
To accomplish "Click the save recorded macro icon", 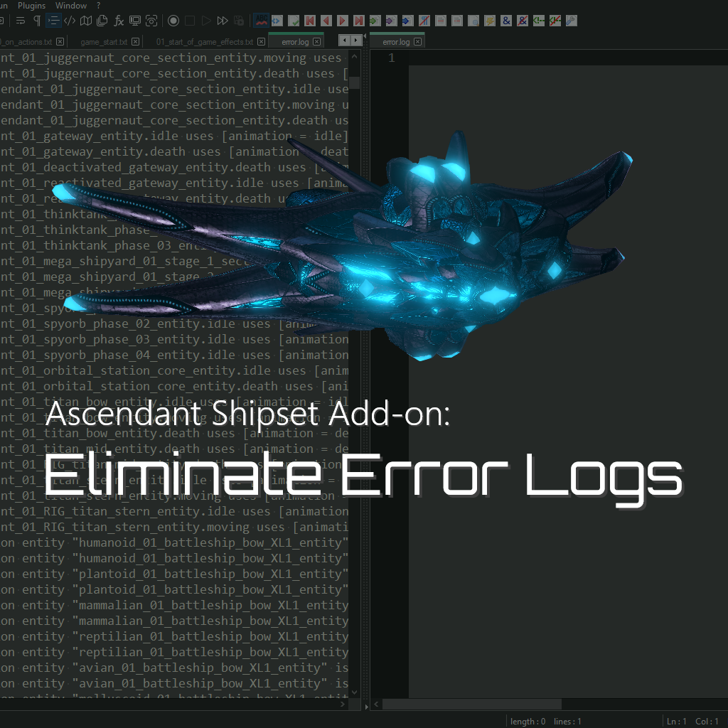I will point(239,21).
